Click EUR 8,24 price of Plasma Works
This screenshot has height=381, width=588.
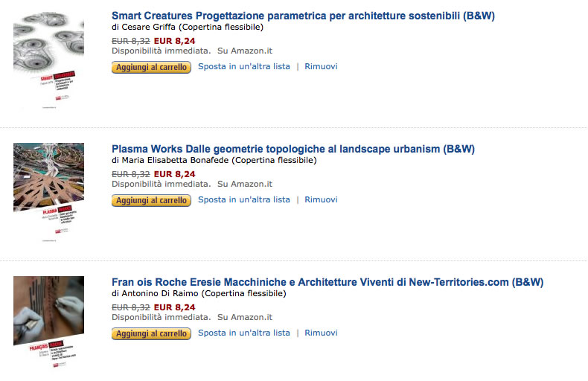174,174
